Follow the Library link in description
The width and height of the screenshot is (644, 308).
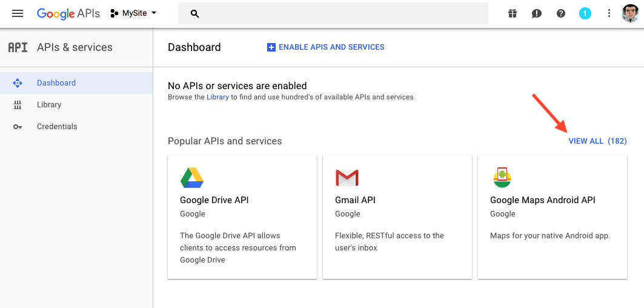pyautogui.click(x=217, y=97)
